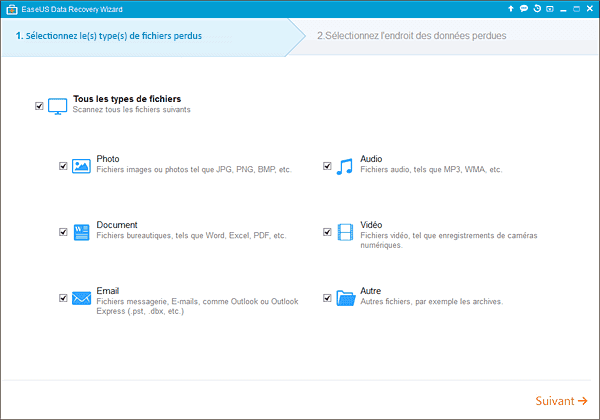Click the Vidéo film strip icon
Viewport: 600px width, 420px height.
pyautogui.click(x=345, y=232)
